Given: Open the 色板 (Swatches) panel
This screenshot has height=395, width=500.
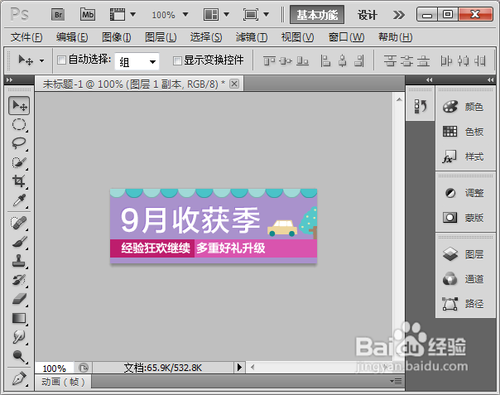Looking at the screenshot, I should [464, 132].
